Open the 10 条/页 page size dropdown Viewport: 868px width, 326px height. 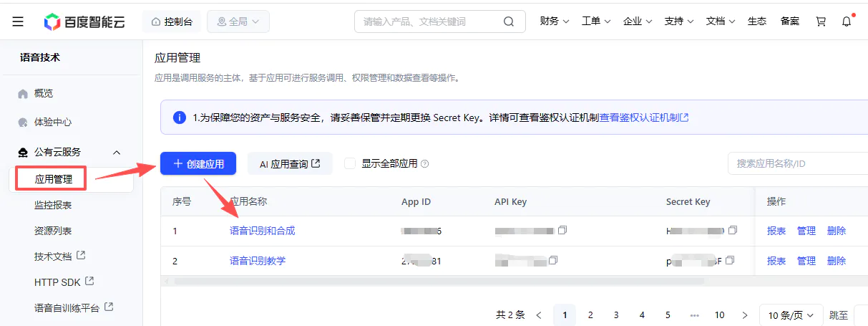(791, 315)
